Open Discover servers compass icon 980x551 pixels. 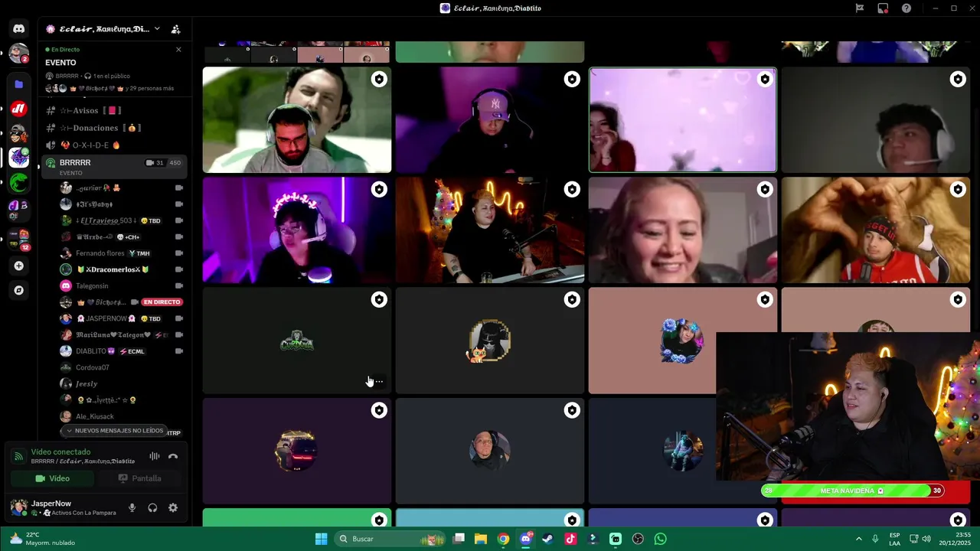coord(19,290)
